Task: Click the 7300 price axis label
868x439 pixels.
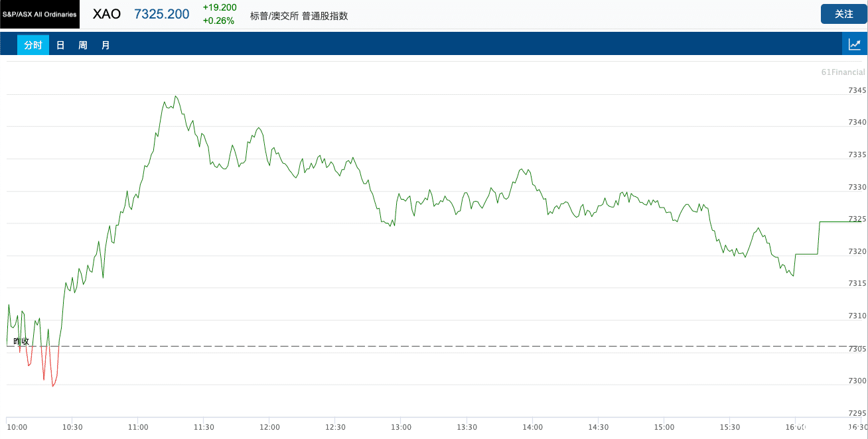Action: pos(857,381)
